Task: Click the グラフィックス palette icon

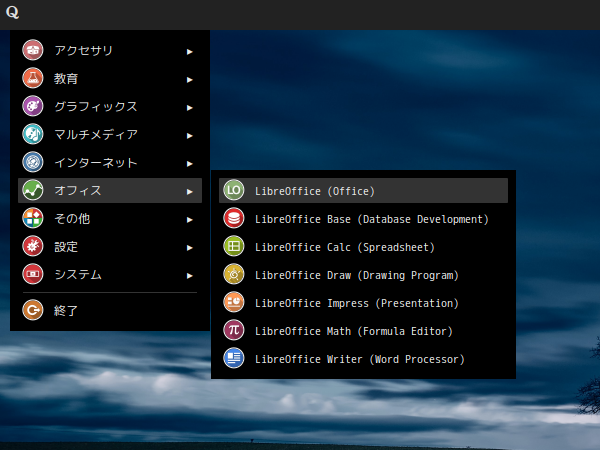Action: [33, 106]
